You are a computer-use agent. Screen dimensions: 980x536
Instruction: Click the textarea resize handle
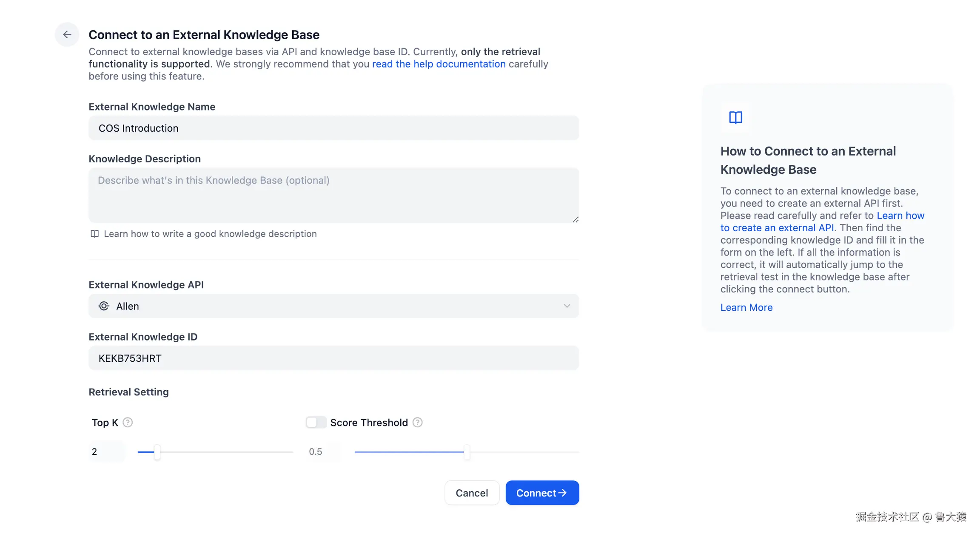tap(575, 219)
